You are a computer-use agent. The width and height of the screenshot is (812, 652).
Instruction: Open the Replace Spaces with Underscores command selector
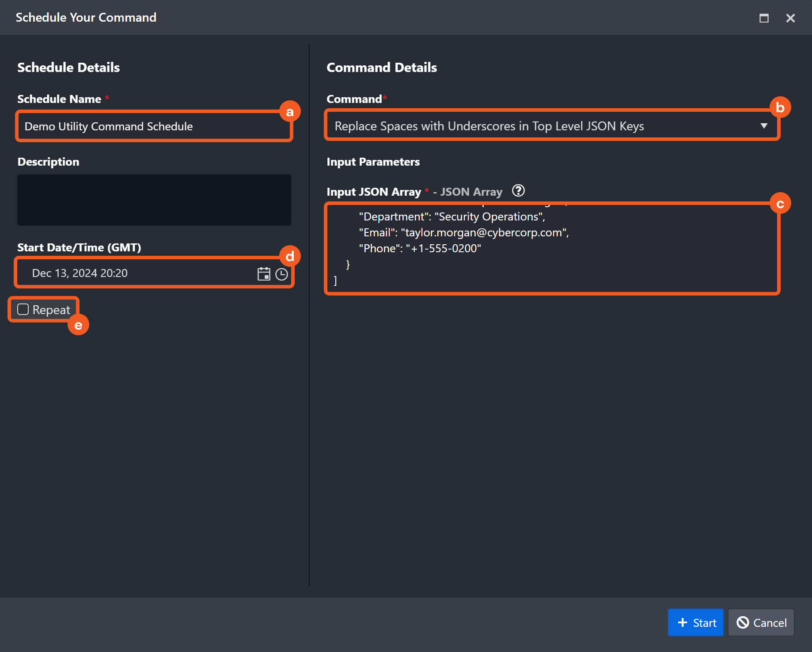click(489, 126)
